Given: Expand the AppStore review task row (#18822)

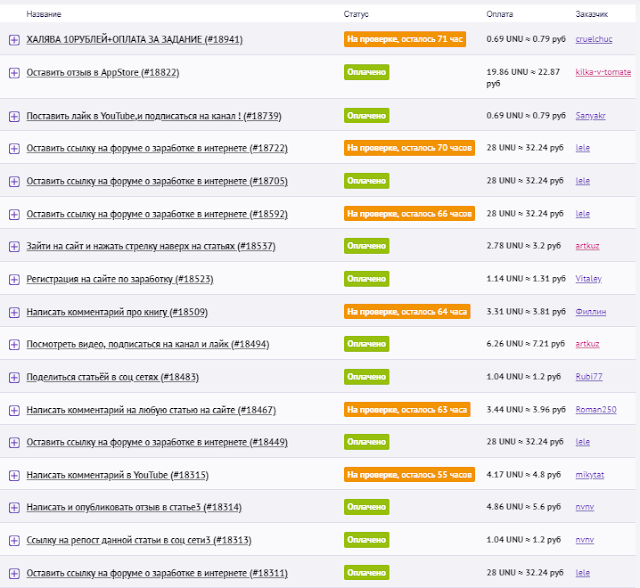Looking at the screenshot, I should [14, 73].
